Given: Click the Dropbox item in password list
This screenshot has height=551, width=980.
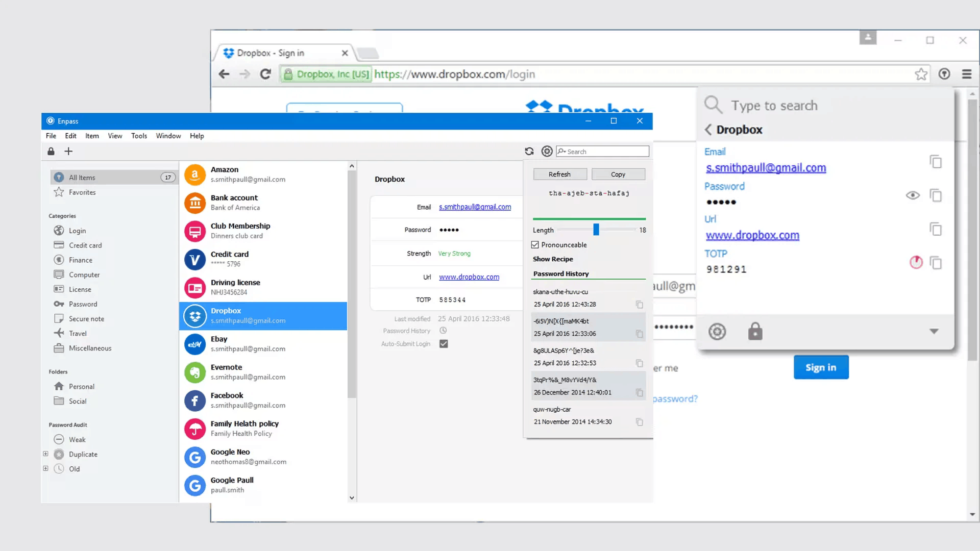Looking at the screenshot, I should point(264,315).
